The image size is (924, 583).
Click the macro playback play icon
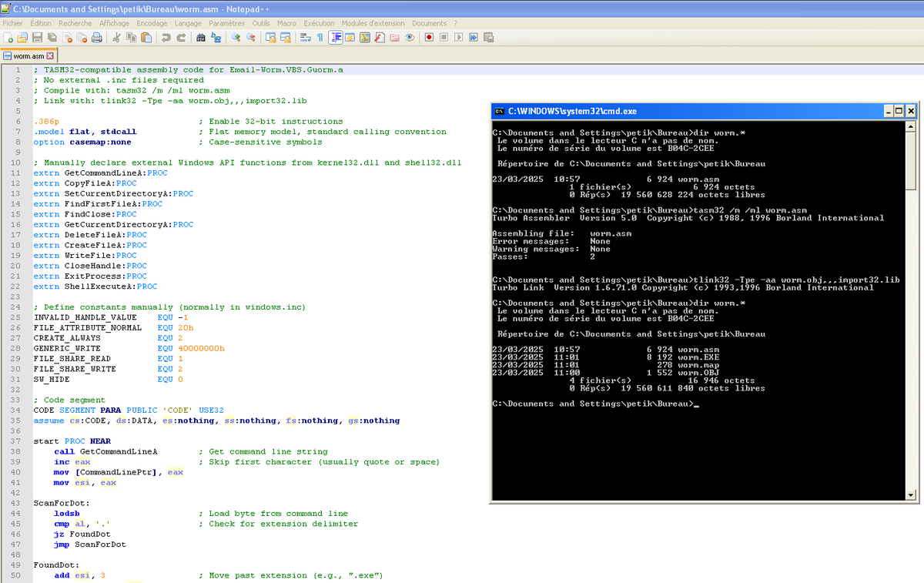[458, 37]
